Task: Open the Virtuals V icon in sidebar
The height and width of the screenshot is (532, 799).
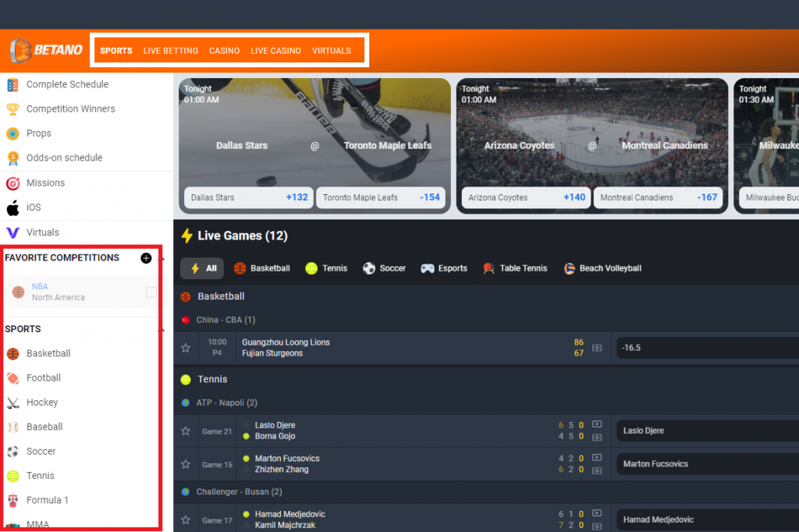Action: click(x=12, y=232)
